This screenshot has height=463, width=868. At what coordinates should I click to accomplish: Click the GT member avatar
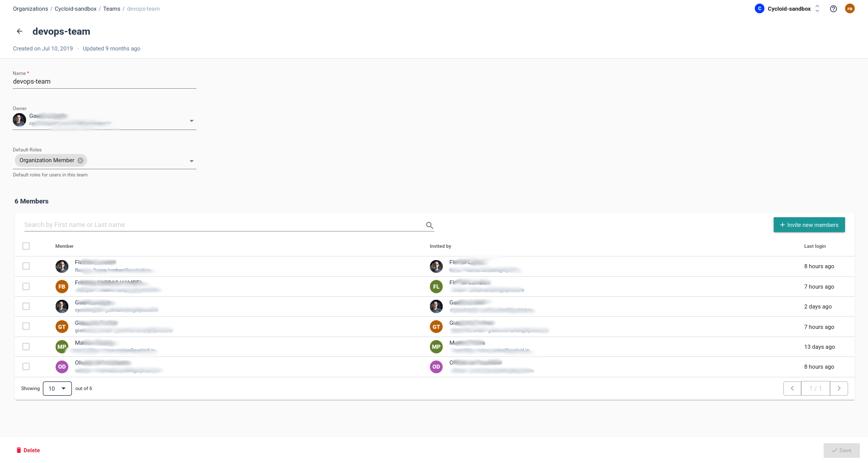pos(62,327)
